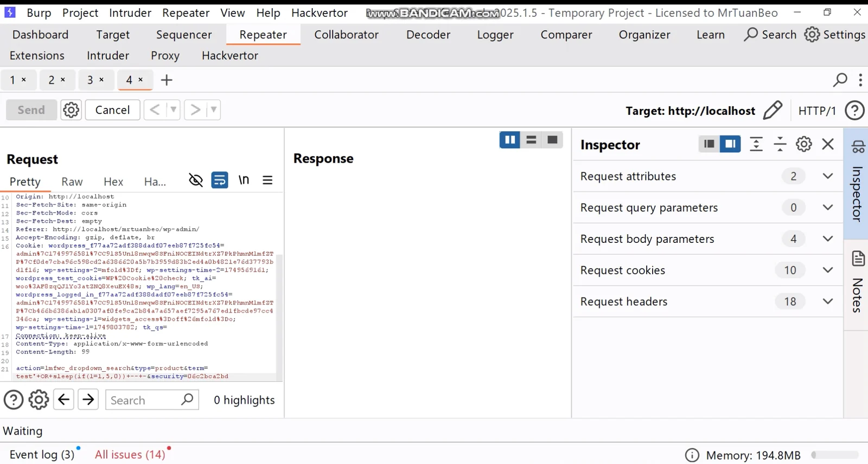
Task: Open Repeater send settings gear
Action: [x=71, y=110]
